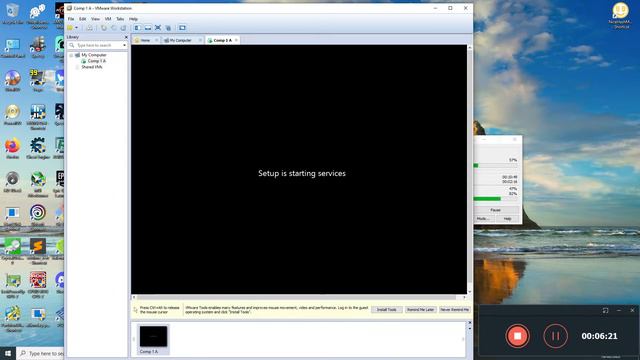
Task: Toggle the thumbnail bar toolbar icon
Action: point(148,28)
